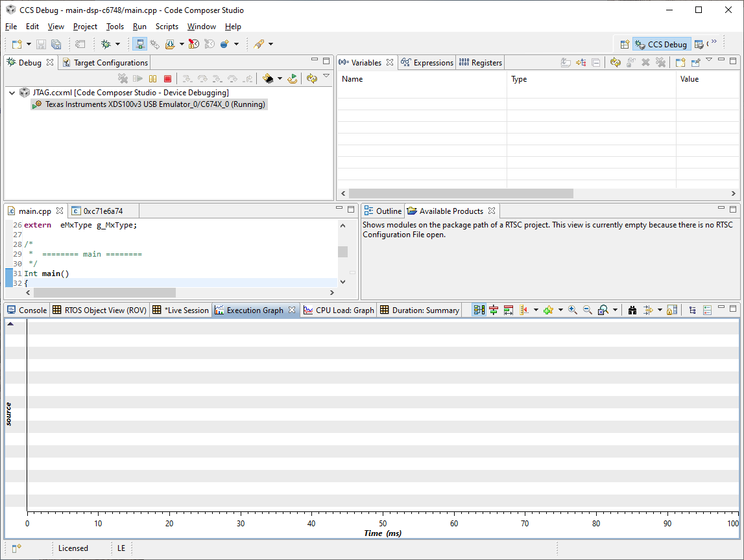
Task: Open the Search flashlight dropdown arrow
Action: [271, 44]
